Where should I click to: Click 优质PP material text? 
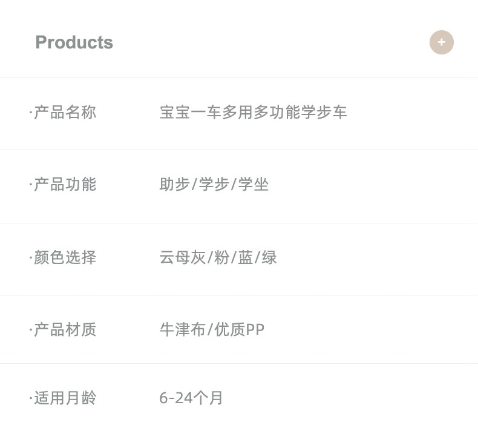[240, 329]
